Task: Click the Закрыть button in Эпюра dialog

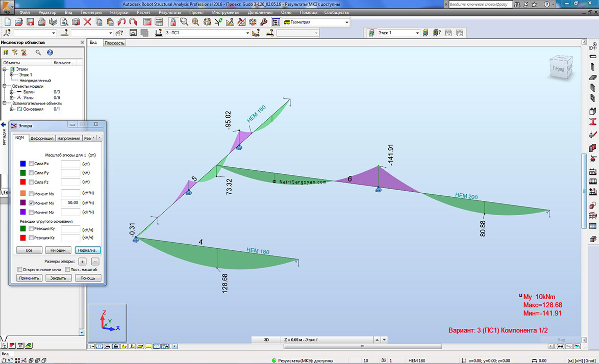Action: 59,278
